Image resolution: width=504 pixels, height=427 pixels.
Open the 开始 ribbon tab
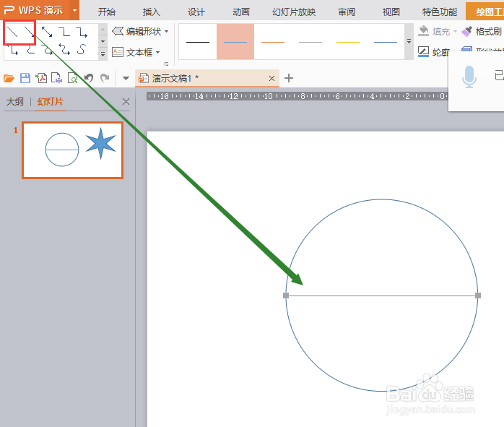coord(106,12)
